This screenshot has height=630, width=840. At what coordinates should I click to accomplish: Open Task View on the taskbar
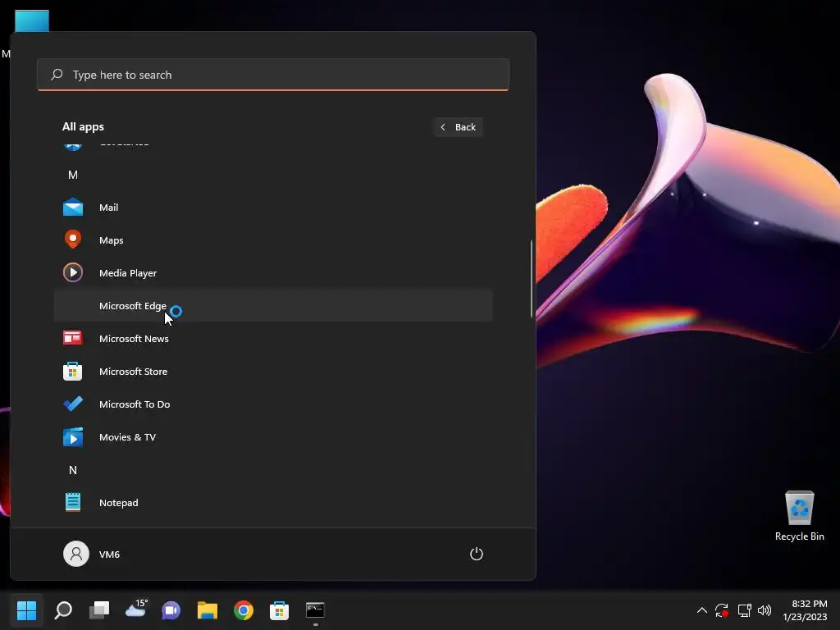(x=99, y=610)
